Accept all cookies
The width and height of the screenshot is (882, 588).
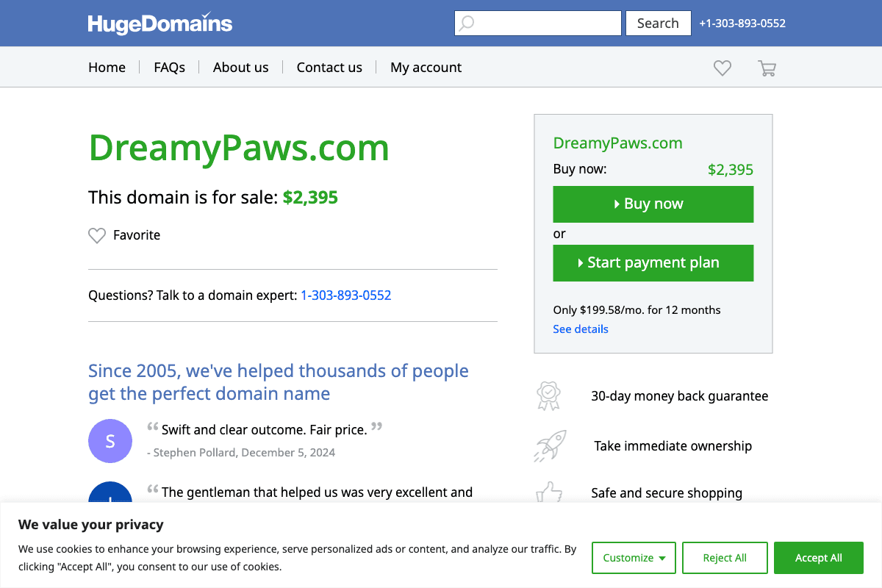pos(818,558)
